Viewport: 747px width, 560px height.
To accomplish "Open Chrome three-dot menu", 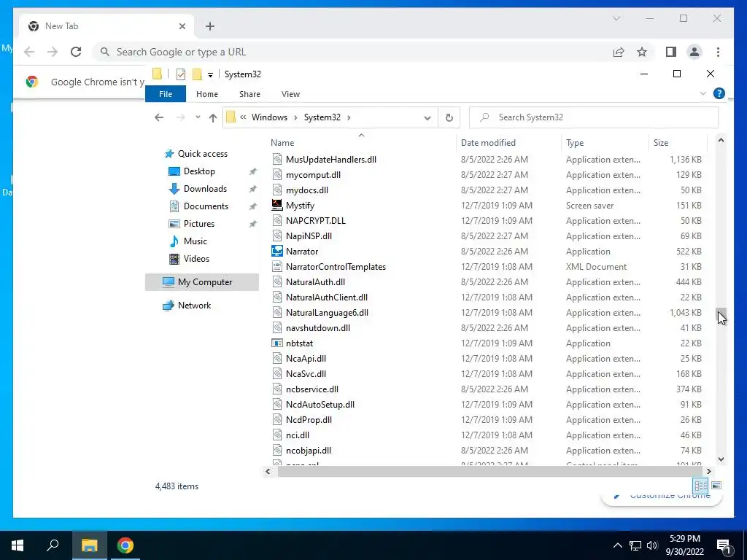I will coord(718,52).
